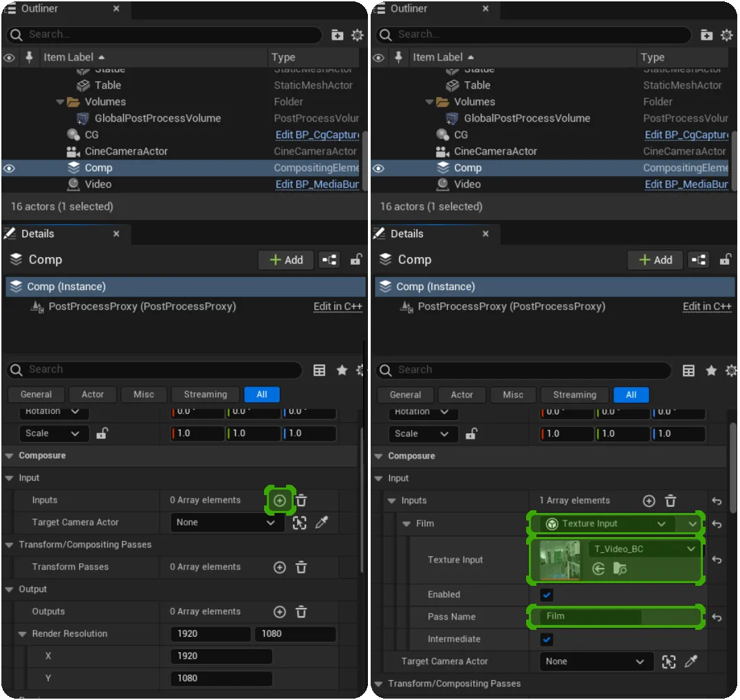This screenshot has height=700, width=740.
Task: Click the Add button in left Details panel
Action: pos(286,260)
